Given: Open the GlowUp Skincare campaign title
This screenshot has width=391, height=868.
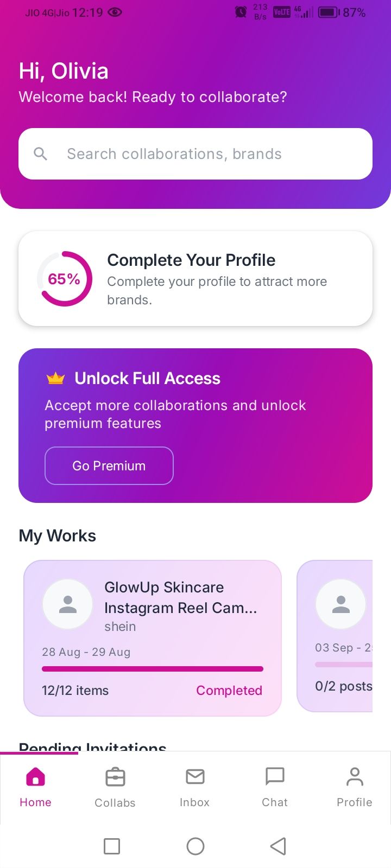Looking at the screenshot, I should coord(180,597).
